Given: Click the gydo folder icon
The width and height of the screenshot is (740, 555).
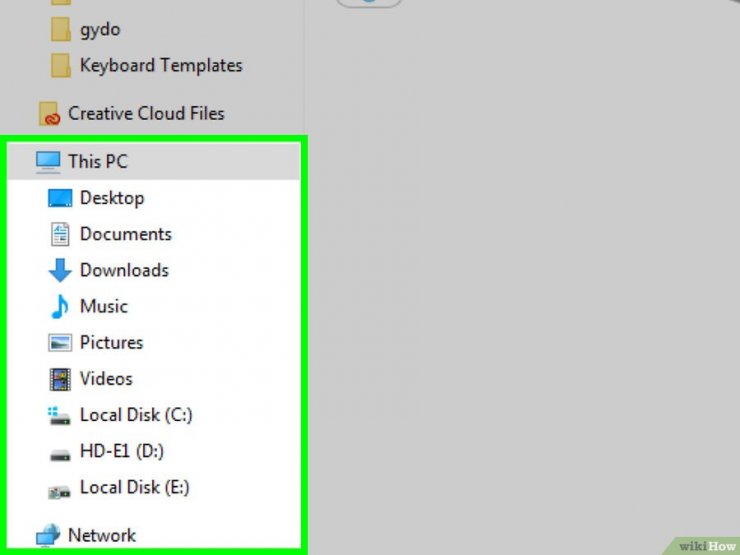Looking at the screenshot, I should [x=62, y=29].
